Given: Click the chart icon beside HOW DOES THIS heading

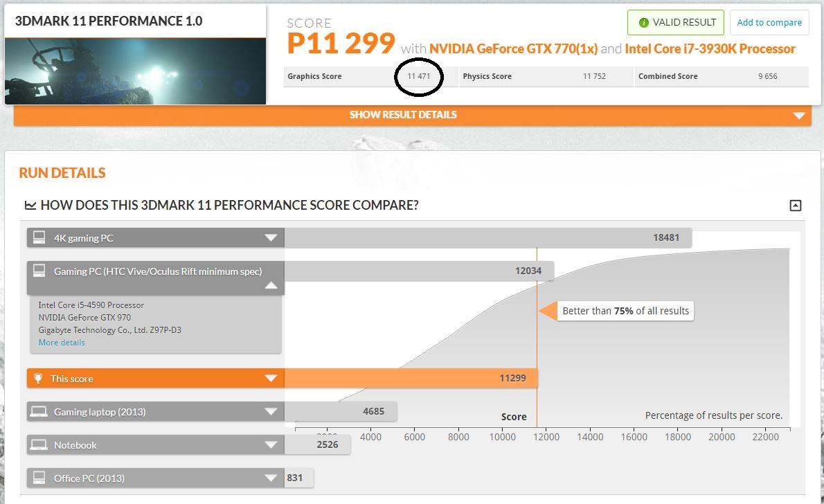Looking at the screenshot, I should [30, 206].
